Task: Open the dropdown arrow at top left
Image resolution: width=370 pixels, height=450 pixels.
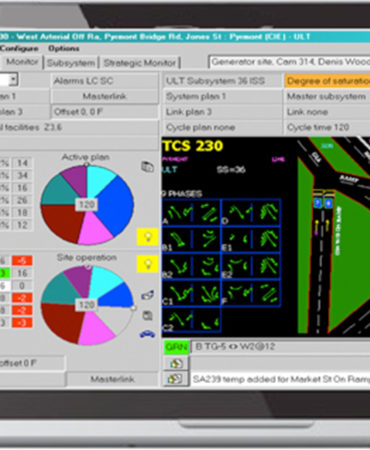Action: (13, 80)
